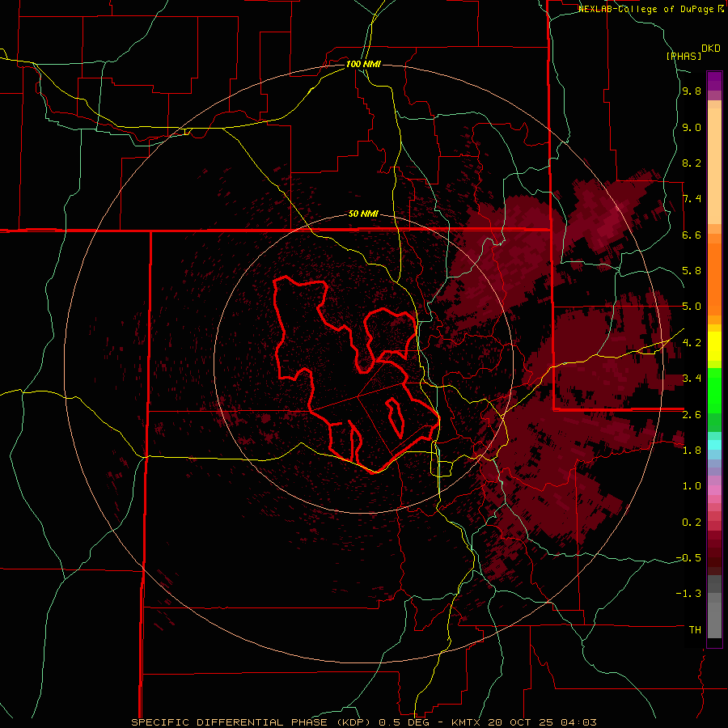Click the 50 NMI range ring label

click(x=363, y=214)
